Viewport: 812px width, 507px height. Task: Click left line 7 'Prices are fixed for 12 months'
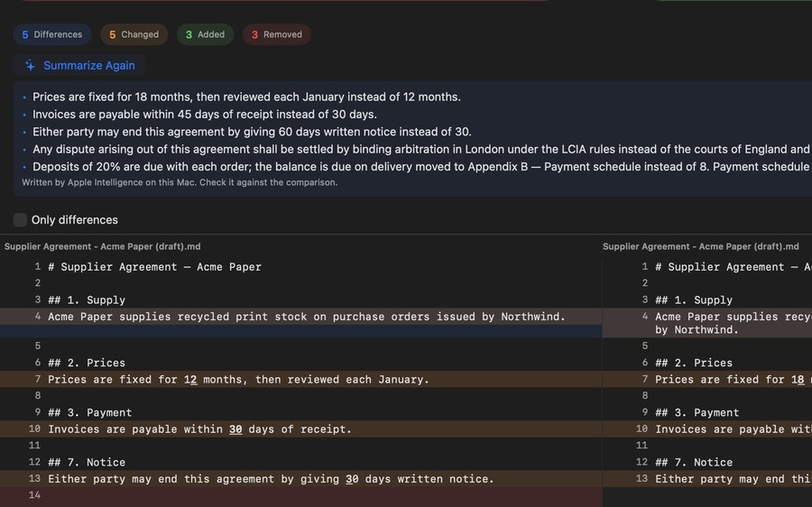tap(238, 379)
